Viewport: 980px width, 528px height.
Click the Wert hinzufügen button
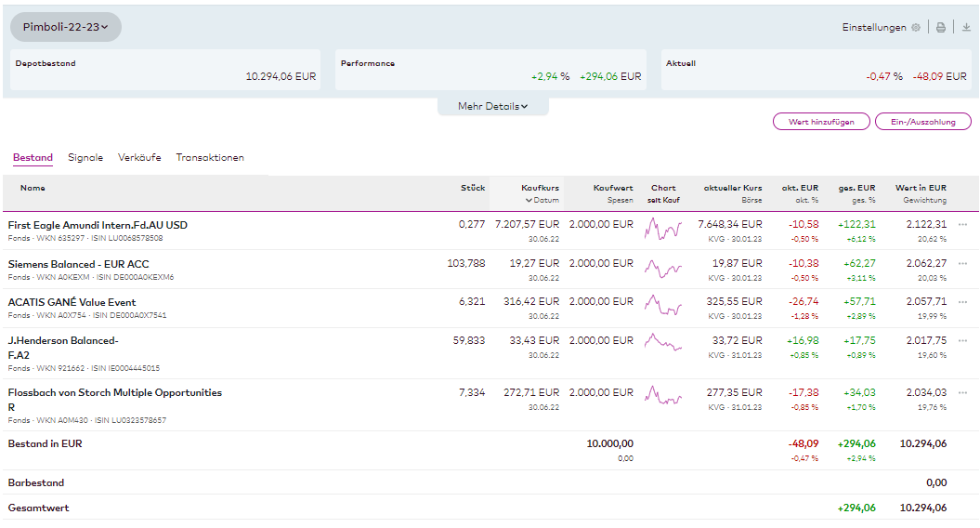pyautogui.click(x=821, y=122)
